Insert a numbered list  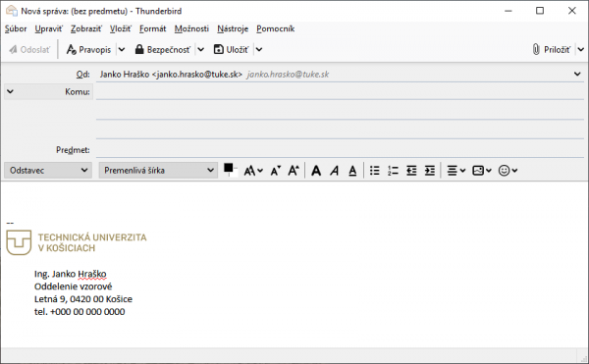(393, 171)
